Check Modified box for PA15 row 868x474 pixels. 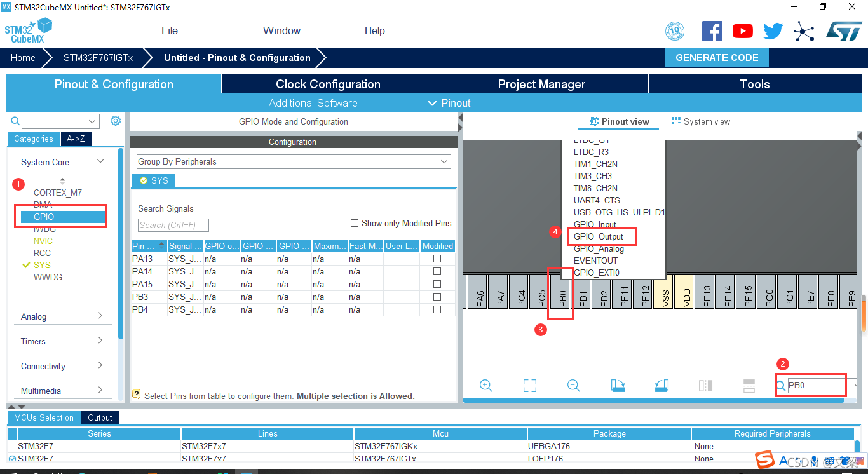(437, 284)
